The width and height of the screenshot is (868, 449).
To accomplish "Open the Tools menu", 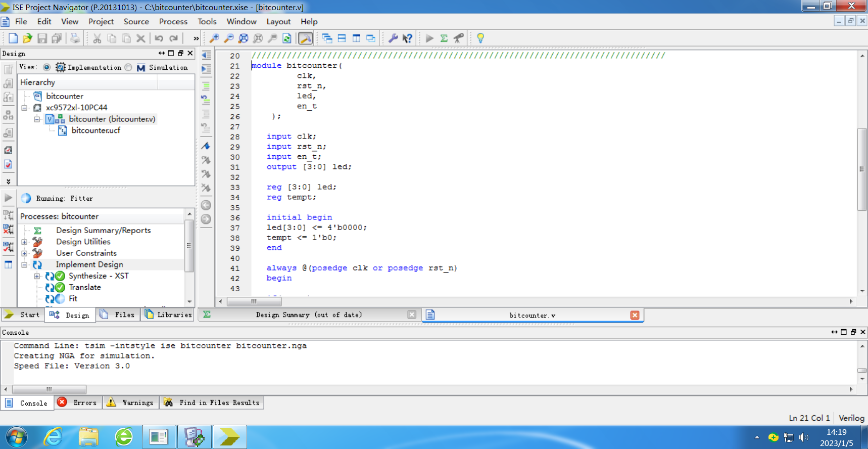I will [207, 22].
